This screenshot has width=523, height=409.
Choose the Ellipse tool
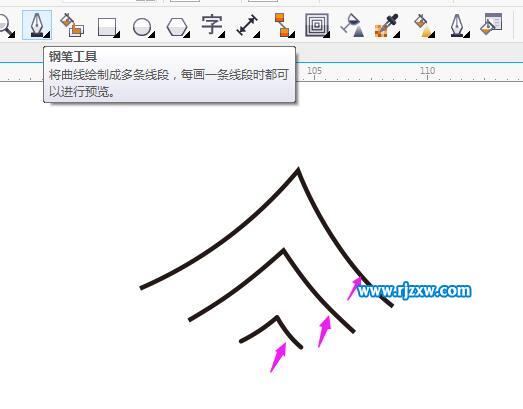coord(143,27)
